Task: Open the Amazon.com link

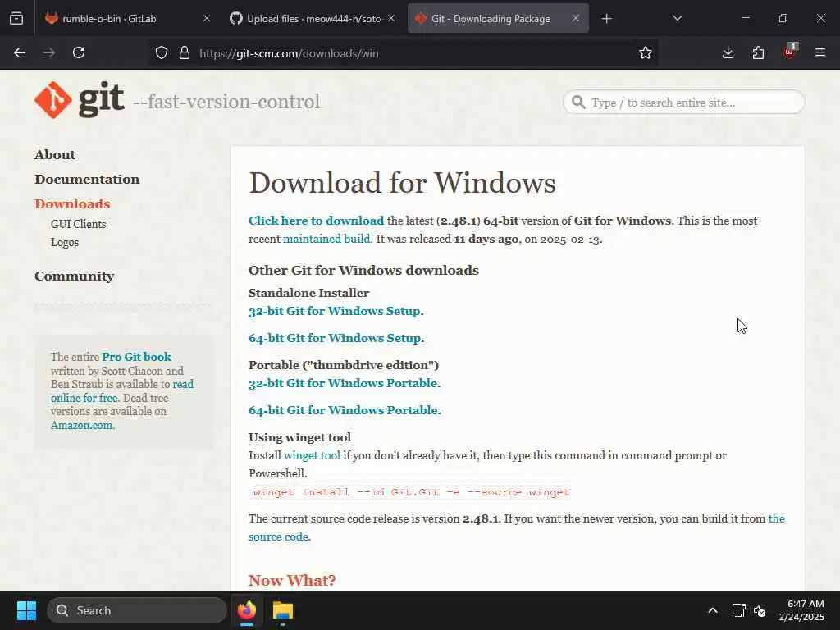Action: click(81, 426)
